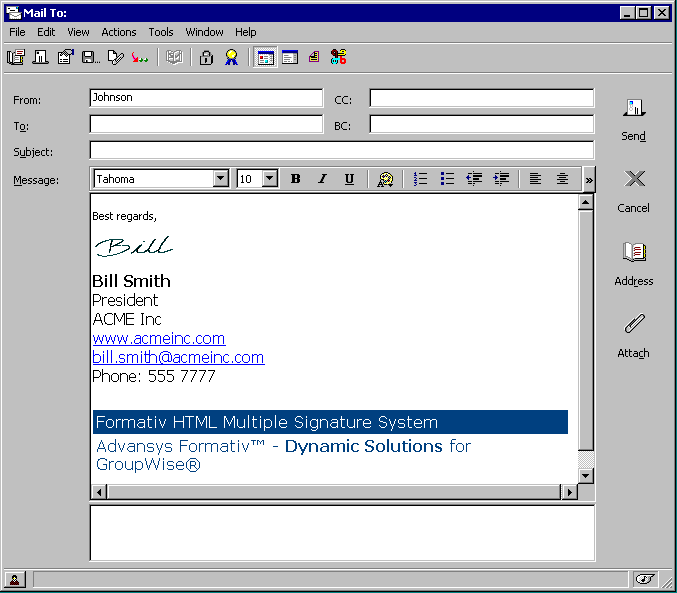Open the Tools menu

click(161, 32)
